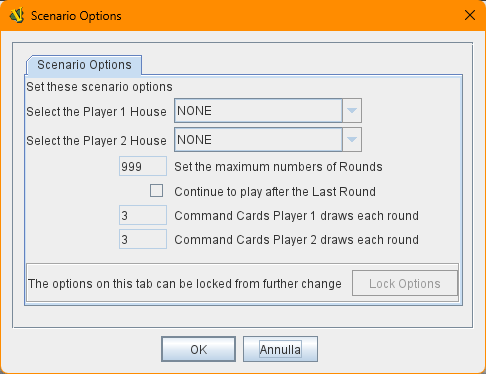Image resolution: width=486 pixels, height=374 pixels.
Task: Expand the Player 1 House dropdown arrow
Action: click(352, 111)
